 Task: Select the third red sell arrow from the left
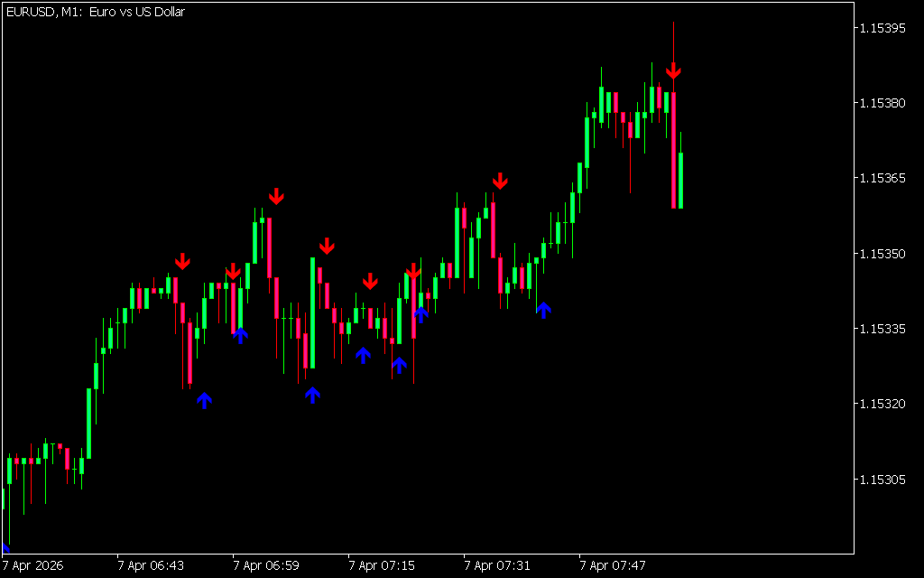point(276,196)
